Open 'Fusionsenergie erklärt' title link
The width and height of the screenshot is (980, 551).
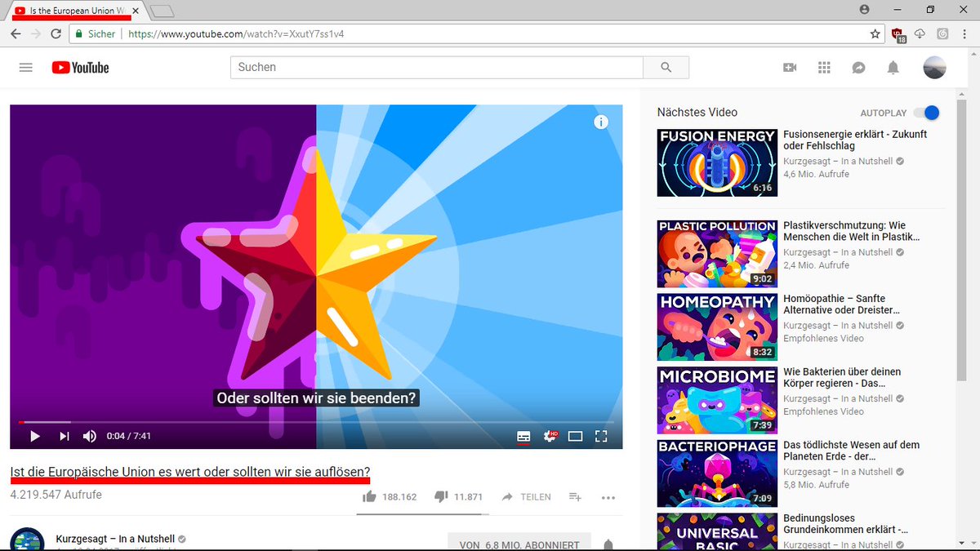click(x=855, y=140)
